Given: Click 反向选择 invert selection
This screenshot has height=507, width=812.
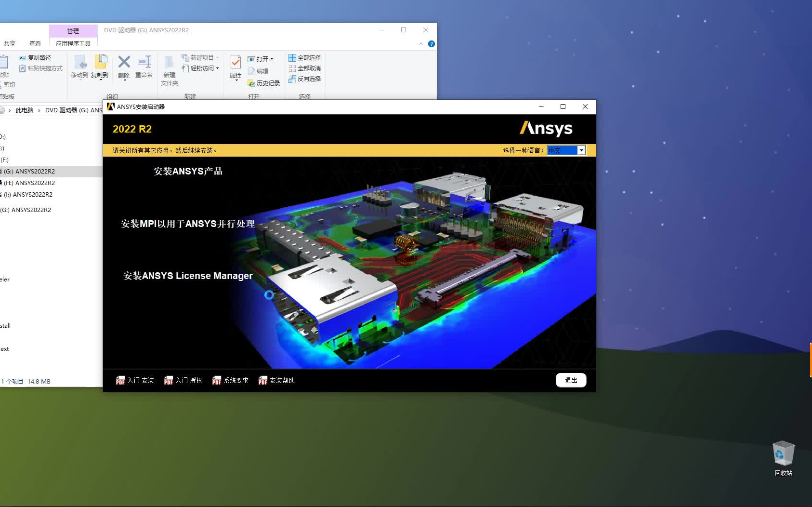Looking at the screenshot, I should coord(304,79).
